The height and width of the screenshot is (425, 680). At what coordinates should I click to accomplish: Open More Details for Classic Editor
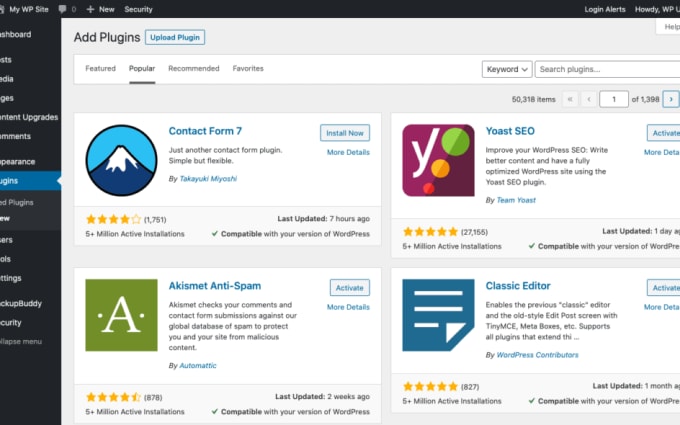pyautogui.click(x=662, y=307)
